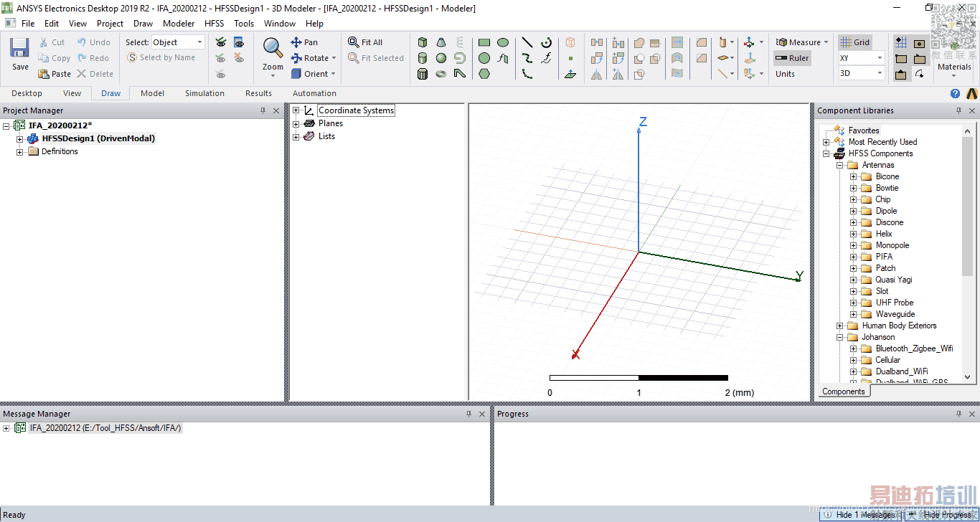This screenshot has height=522, width=980.
Task: Click the Paste button
Action: click(x=55, y=74)
